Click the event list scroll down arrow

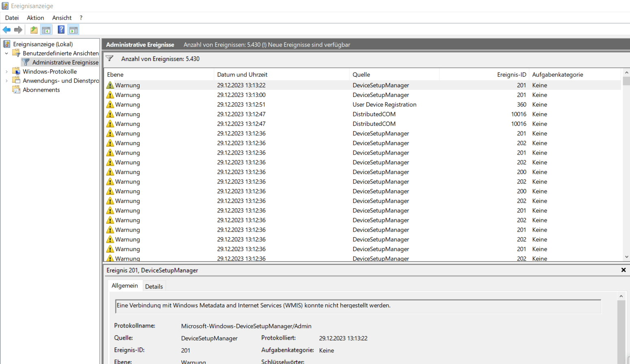click(626, 257)
